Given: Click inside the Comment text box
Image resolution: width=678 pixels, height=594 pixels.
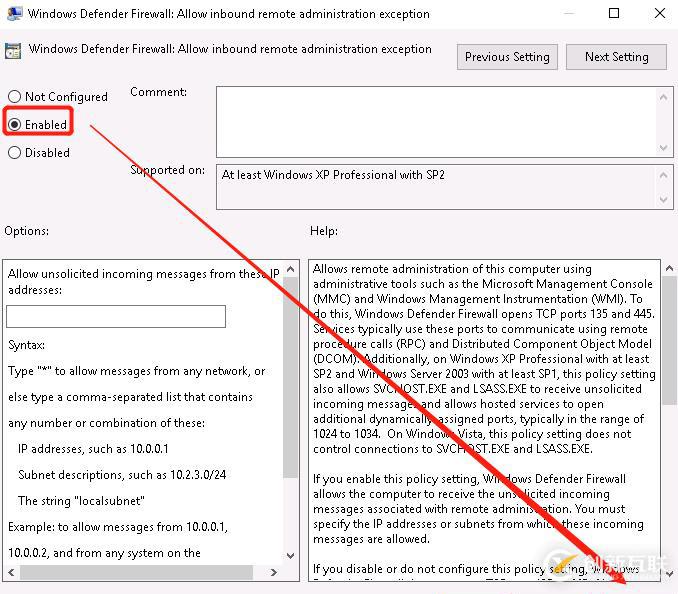Looking at the screenshot, I should (435, 121).
